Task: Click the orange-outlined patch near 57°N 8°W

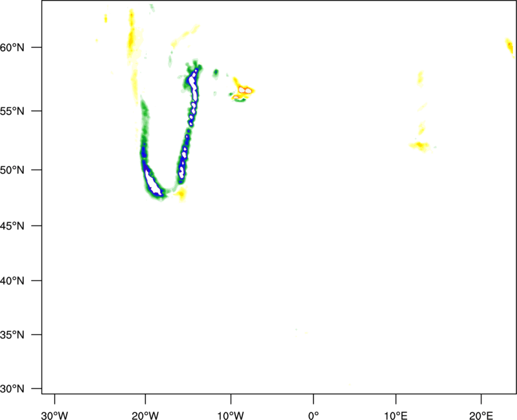Action: pos(246,90)
